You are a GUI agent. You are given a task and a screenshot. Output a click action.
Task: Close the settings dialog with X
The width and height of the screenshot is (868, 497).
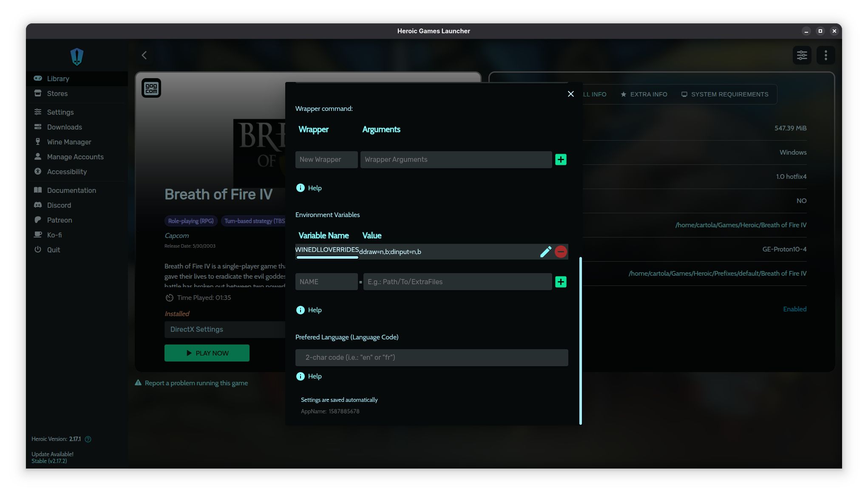[571, 94]
